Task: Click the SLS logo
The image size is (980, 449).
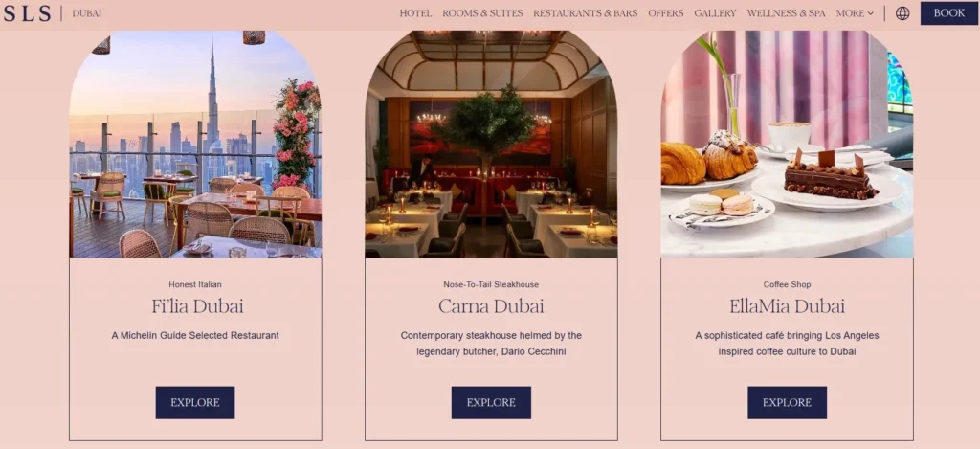Action: pyautogui.click(x=27, y=13)
